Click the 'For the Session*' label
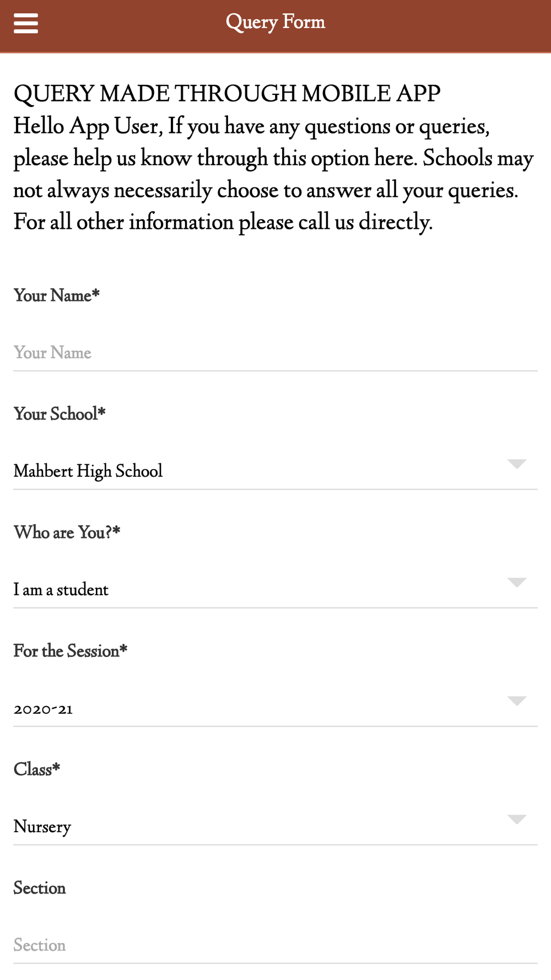Image resolution: width=551 pixels, height=980 pixels. point(71,651)
